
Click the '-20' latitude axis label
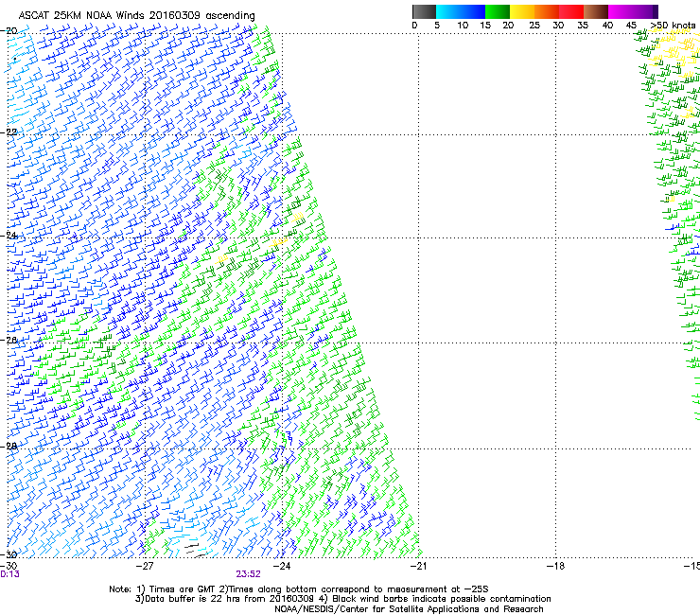point(9,31)
